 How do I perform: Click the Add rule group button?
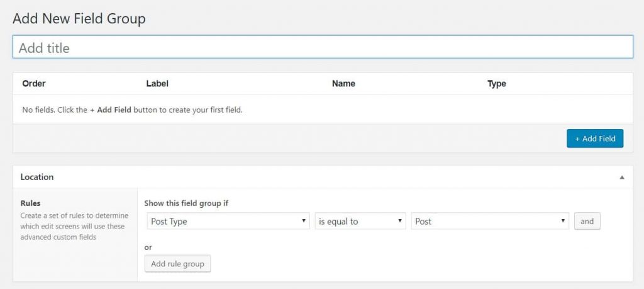pyautogui.click(x=177, y=264)
